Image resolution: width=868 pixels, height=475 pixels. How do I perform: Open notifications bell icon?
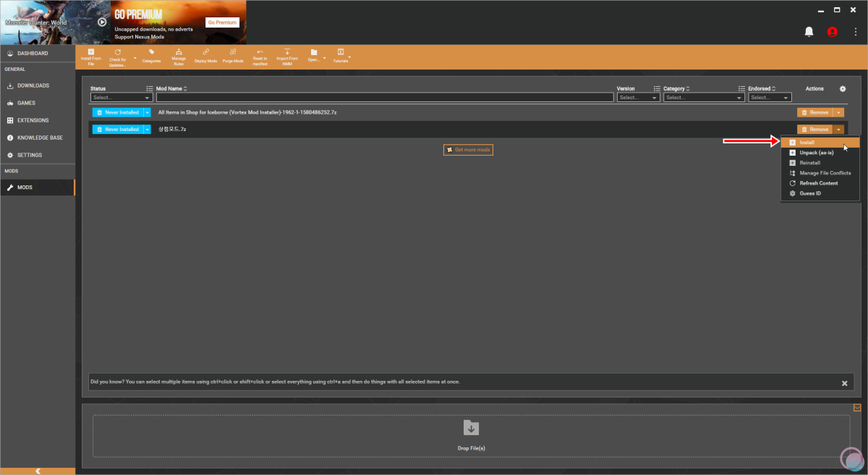(809, 32)
